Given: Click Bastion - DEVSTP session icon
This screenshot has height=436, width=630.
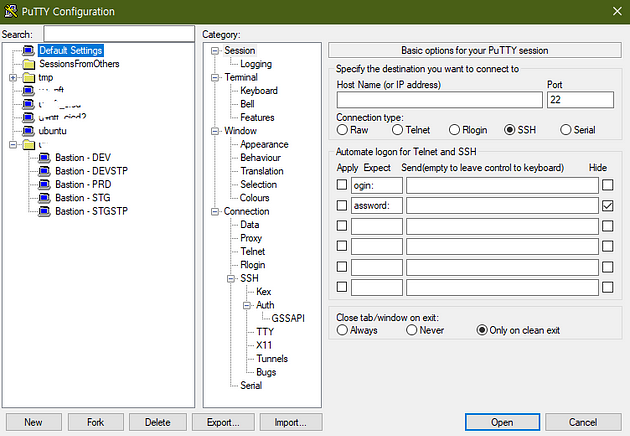Looking at the screenshot, I should tap(44, 171).
